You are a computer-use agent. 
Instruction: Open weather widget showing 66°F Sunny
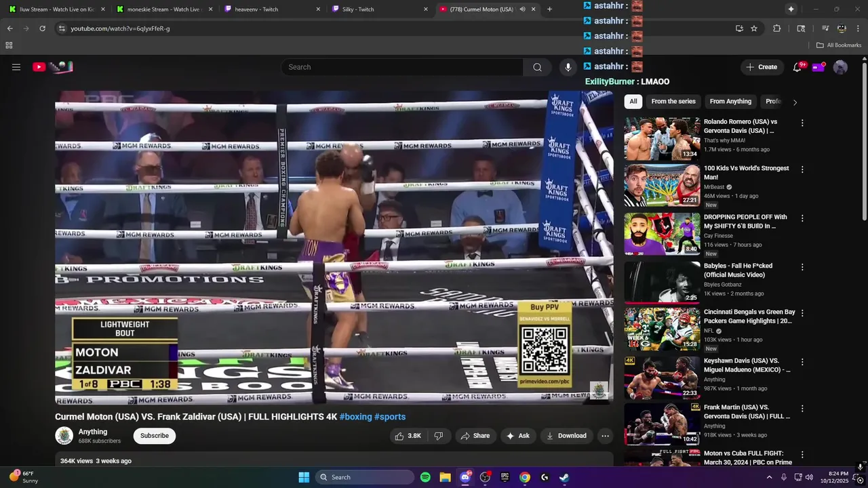coord(24,477)
